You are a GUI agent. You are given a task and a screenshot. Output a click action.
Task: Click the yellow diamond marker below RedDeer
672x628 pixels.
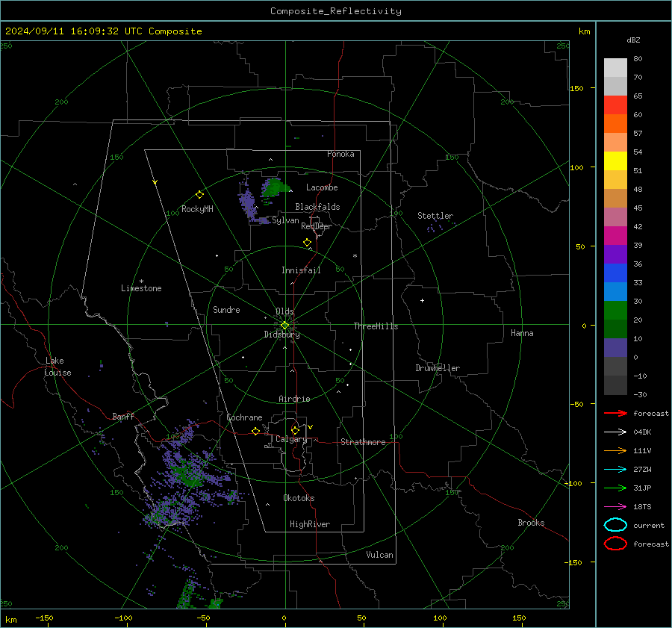click(307, 243)
